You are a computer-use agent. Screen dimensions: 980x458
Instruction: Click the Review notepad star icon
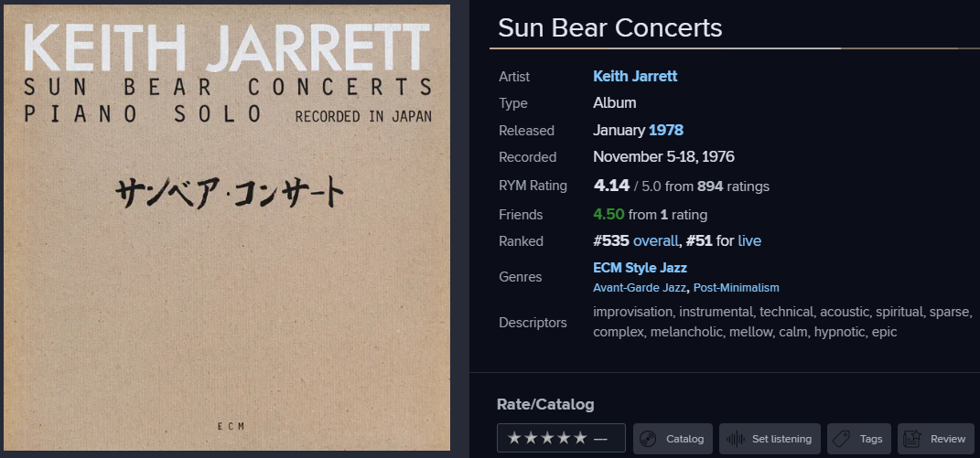point(912,439)
